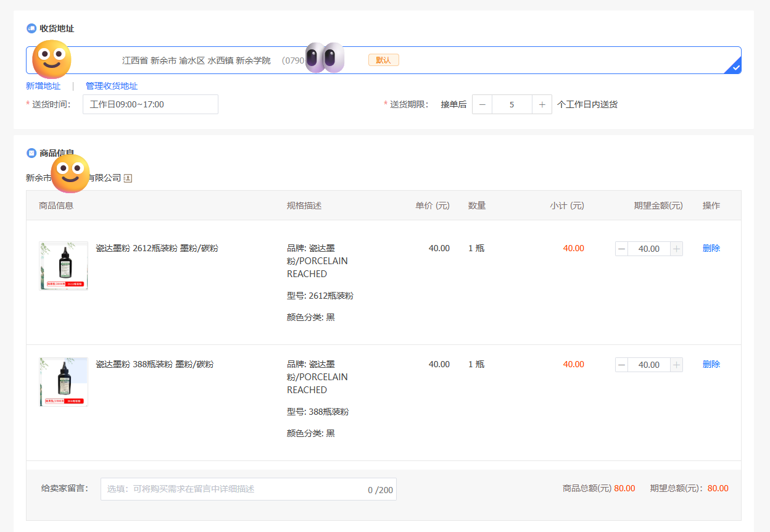This screenshot has height=532, width=770.
Task: Click the 规格描述 column header
Action: pyautogui.click(x=304, y=206)
